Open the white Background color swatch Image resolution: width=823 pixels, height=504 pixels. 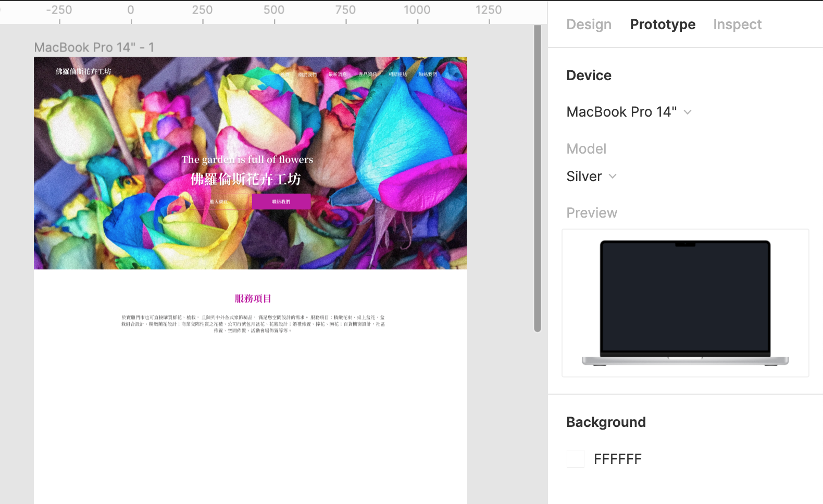click(575, 459)
